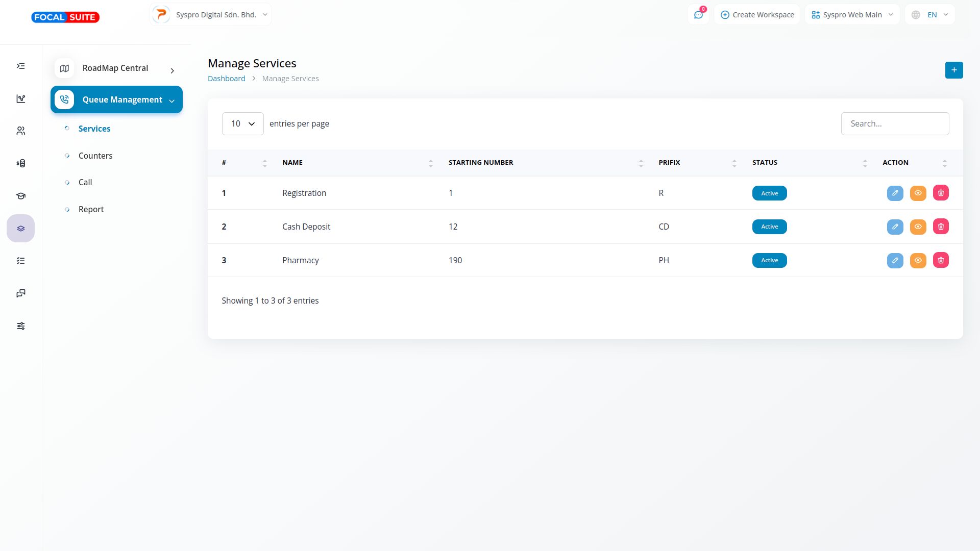The image size is (980, 551).
Task: Expand the RoadMap Central menu
Action: click(116, 68)
